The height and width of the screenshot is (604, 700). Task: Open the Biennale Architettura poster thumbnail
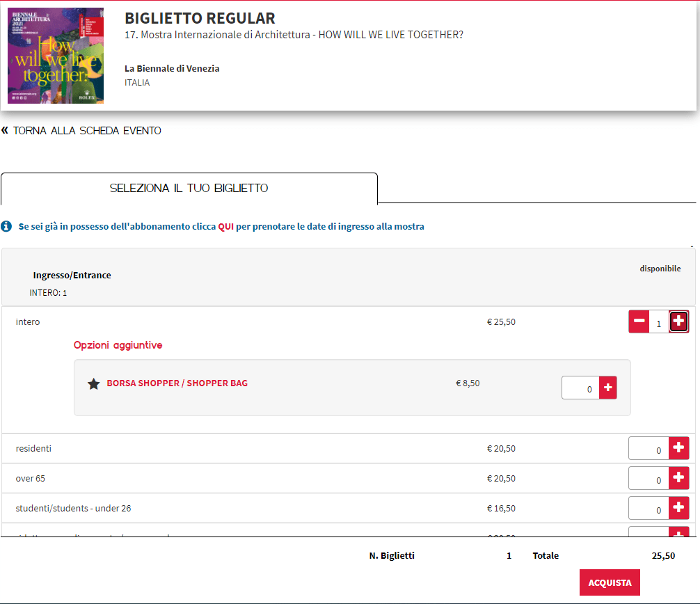pyautogui.click(x=56, y=56)
